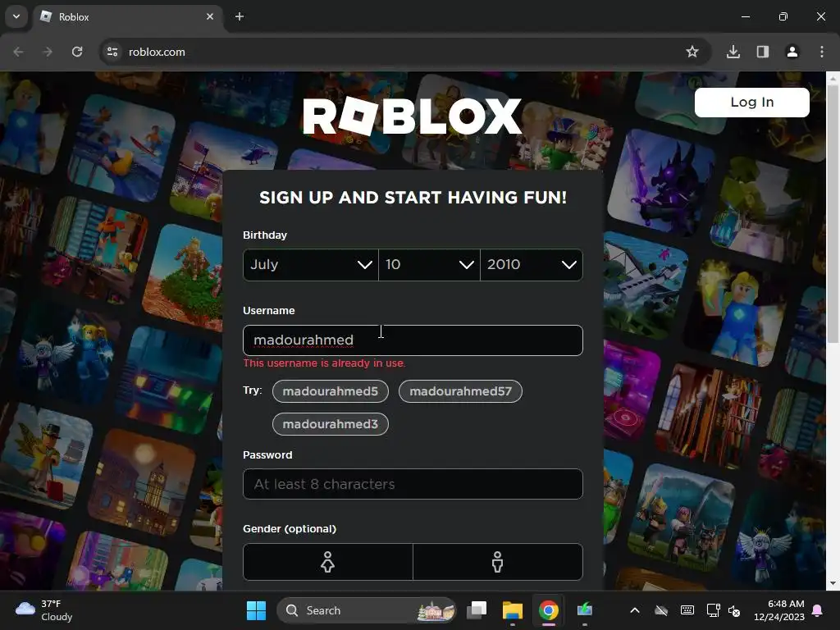Click the Chrome taskbar icon

548,610
